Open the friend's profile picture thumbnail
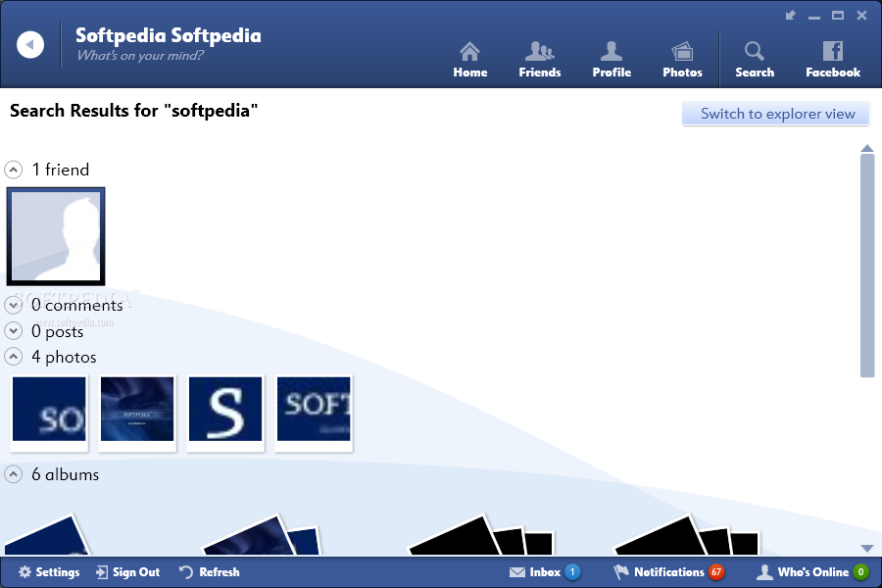Screen dimensions: 882x588 coord(56,236)
